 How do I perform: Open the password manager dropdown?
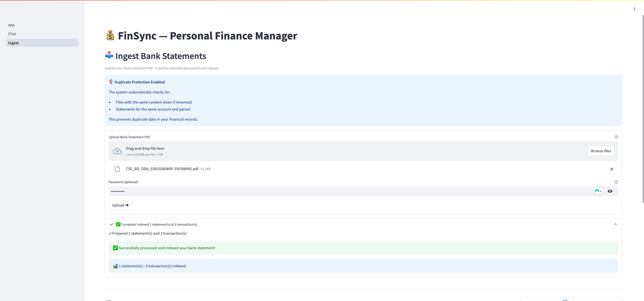598,191
